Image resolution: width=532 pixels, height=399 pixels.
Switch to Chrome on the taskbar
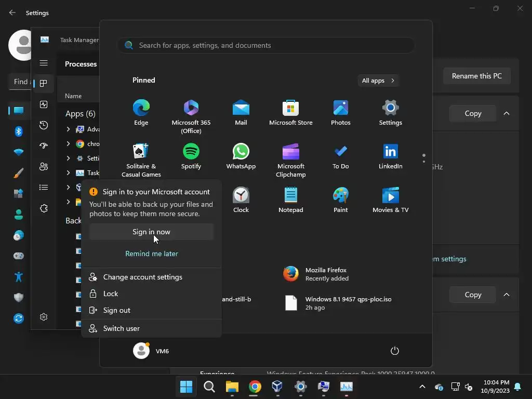(255, 387)
